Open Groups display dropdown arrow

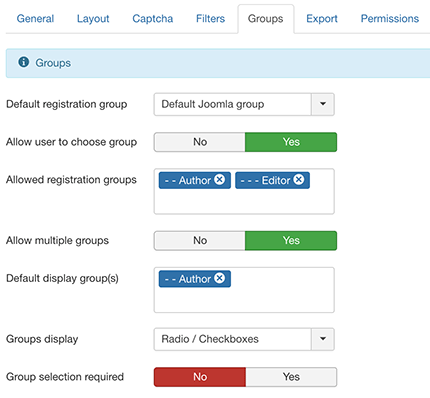323,339
